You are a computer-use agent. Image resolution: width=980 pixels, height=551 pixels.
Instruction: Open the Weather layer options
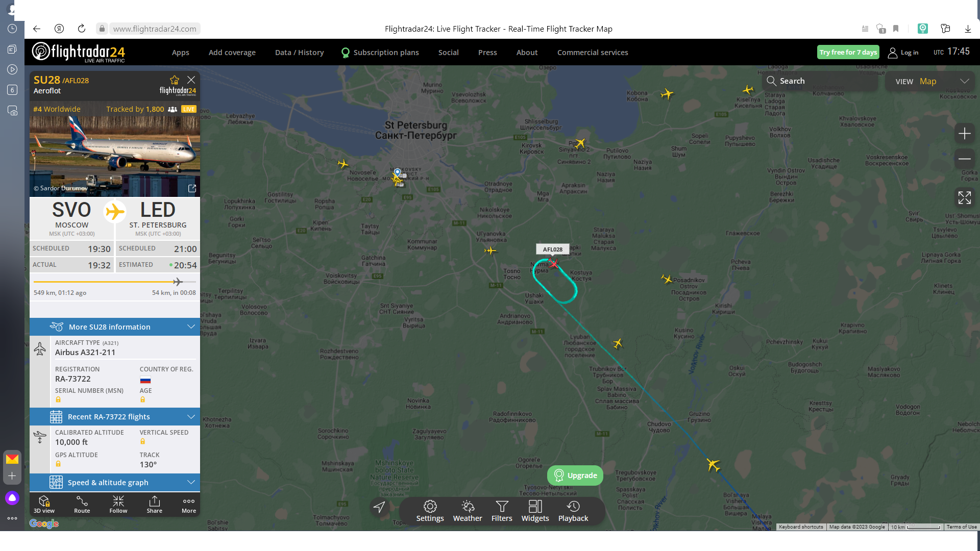(x=468, y=511)
